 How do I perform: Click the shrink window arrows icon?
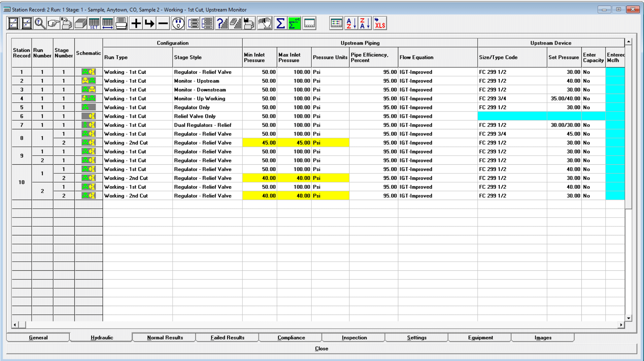pos(27,24)
